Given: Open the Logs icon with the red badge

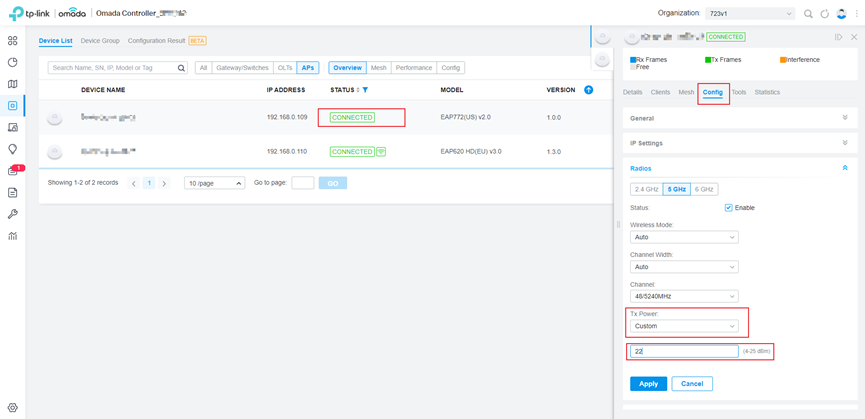Looking at the screenshot, I should pos(13,171).
